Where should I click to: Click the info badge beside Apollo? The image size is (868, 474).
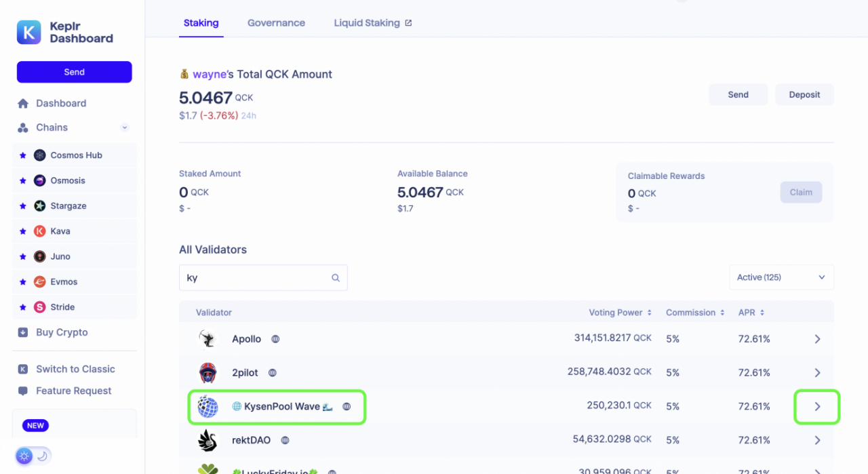click(275, 339)
